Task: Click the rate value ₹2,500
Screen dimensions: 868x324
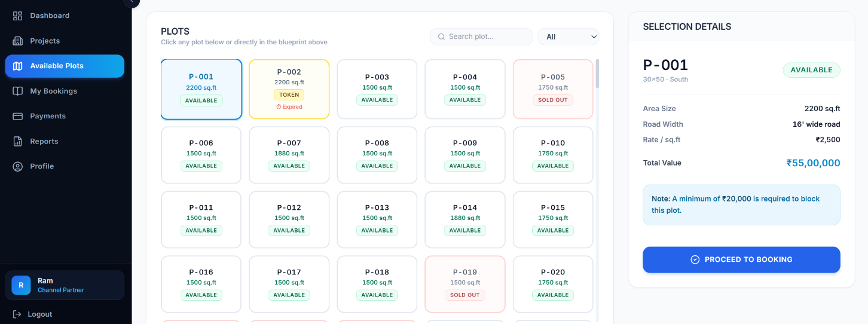Action: click(828, 140)
